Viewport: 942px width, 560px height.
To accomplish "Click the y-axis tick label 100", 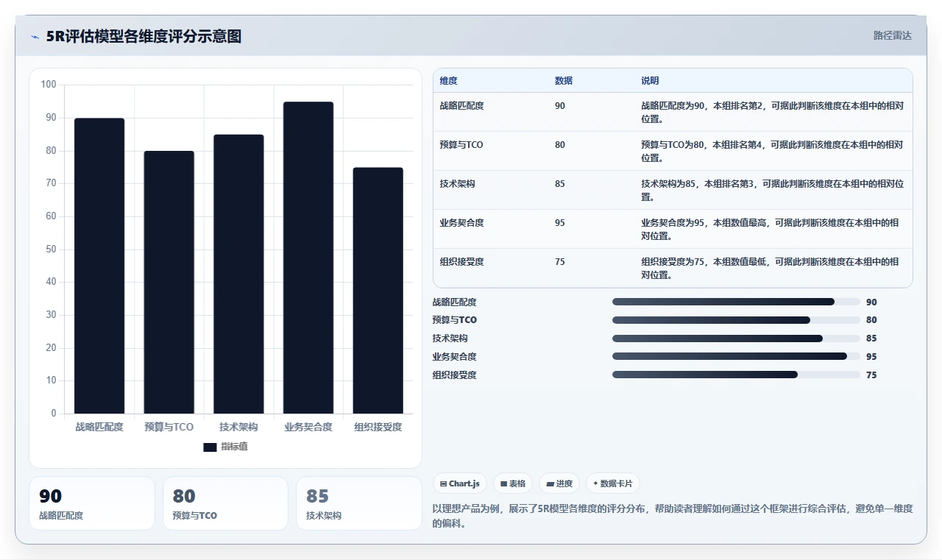I will click(x=49, y=85).
